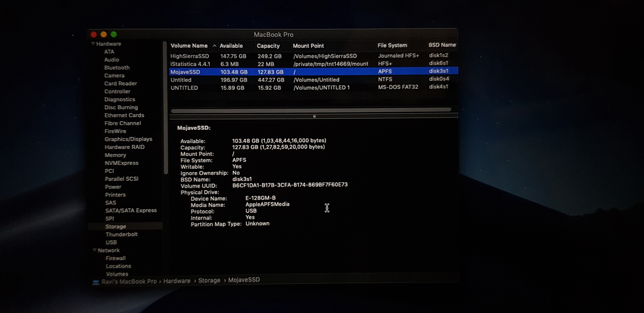The image size is (644, 313).
Task: Click Storage in the path bar
Action: click(209, 280)
